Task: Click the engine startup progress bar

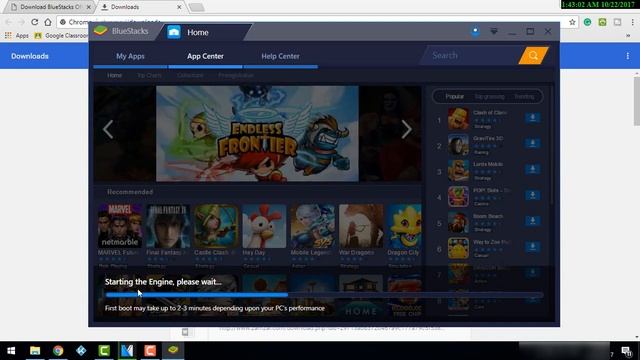Action: pyautogui.click(x=324, y=295)
